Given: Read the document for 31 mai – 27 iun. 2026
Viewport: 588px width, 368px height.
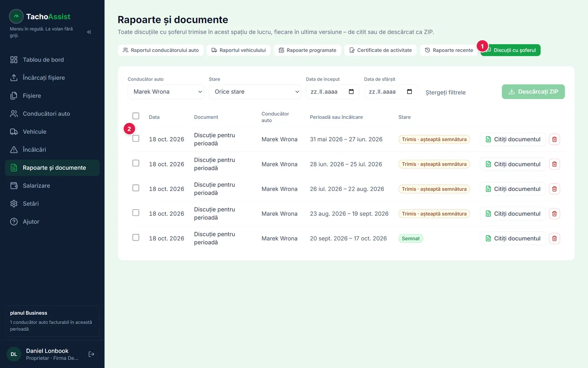Looking at the screenshot, I should (x=513, y=139).
